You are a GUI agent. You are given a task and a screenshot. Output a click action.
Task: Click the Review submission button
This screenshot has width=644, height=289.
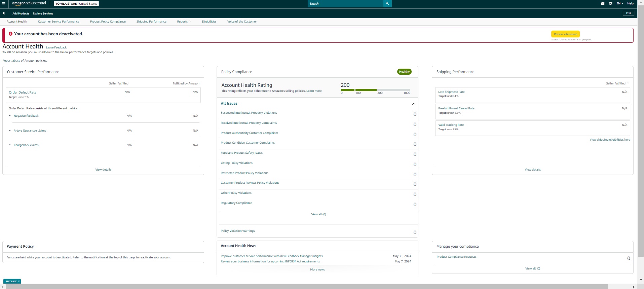[x=565, y=34]
